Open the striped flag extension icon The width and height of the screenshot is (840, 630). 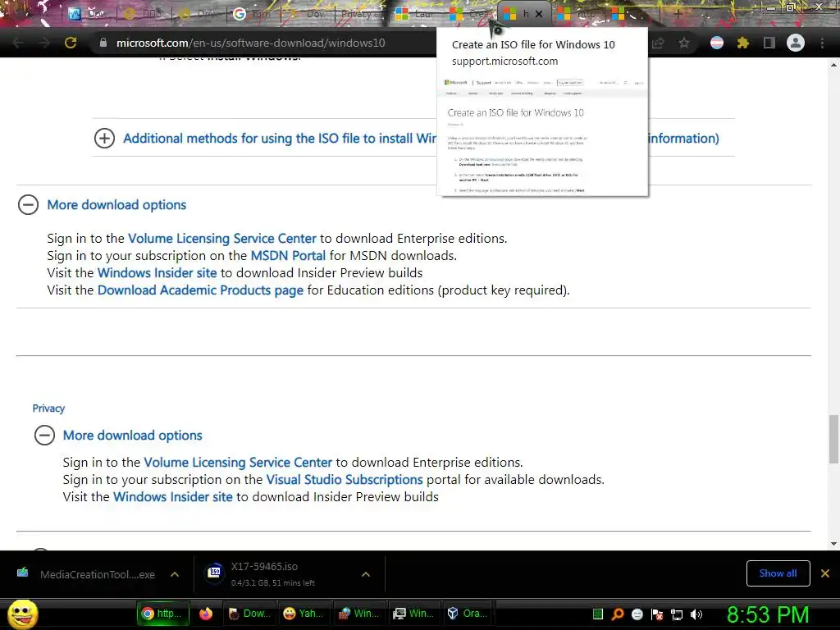[717, 43]
